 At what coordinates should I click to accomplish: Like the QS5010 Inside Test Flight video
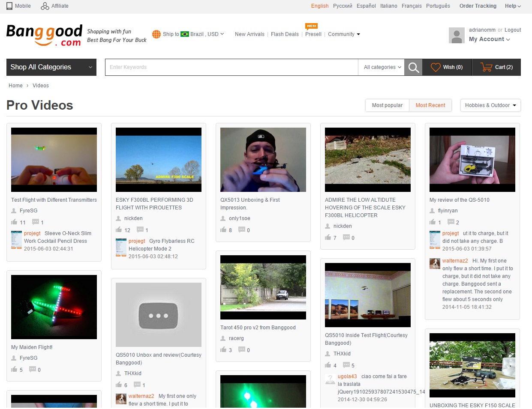328,365
